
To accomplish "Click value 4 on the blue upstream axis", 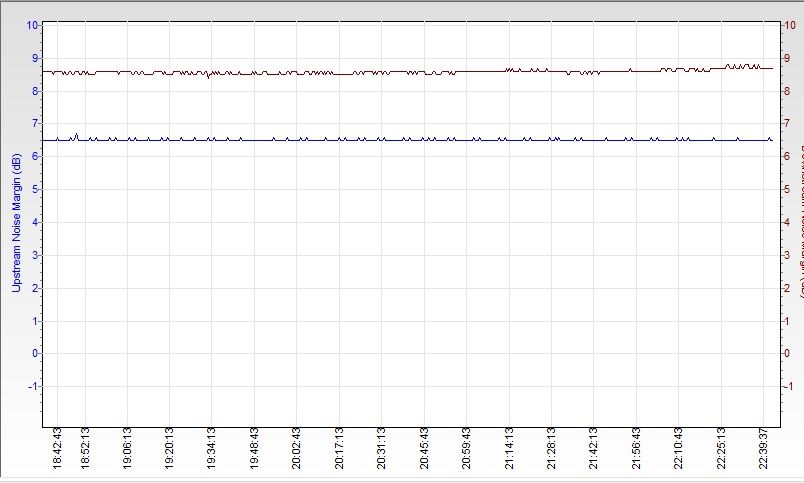I will click(35, 223).
